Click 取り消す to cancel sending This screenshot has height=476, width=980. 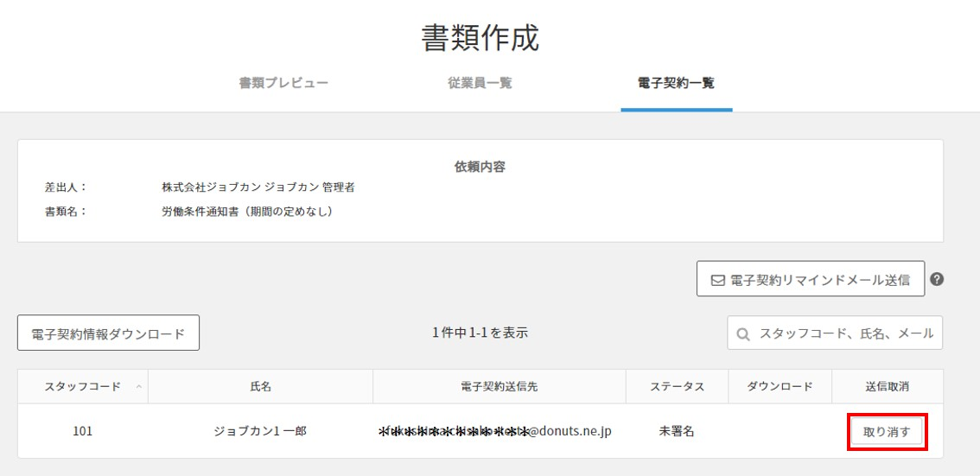(887, 431)
